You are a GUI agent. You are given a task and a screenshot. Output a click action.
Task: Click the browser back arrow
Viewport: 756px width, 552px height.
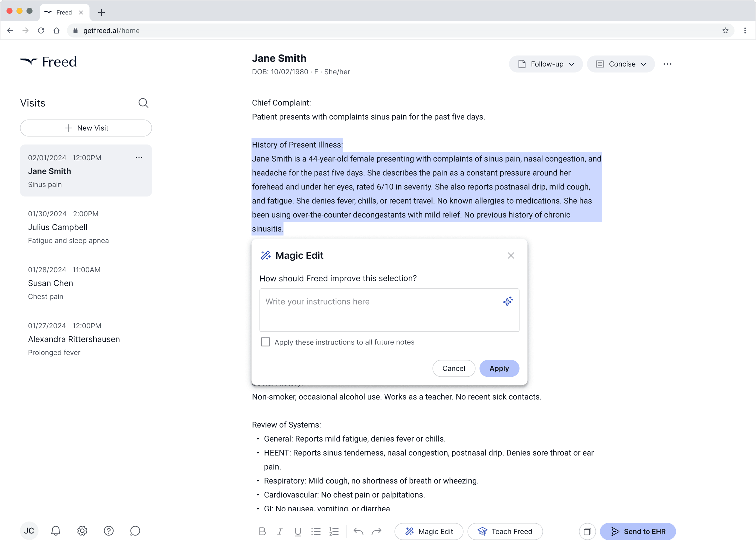coord(10,30)
